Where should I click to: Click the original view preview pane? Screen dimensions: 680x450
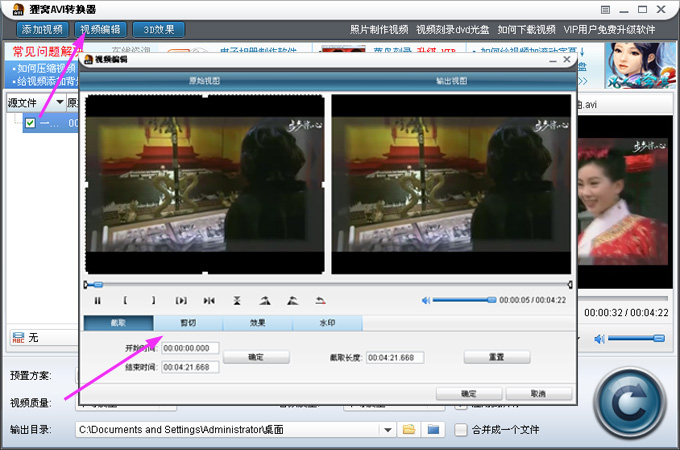click(x=205, y=184)
